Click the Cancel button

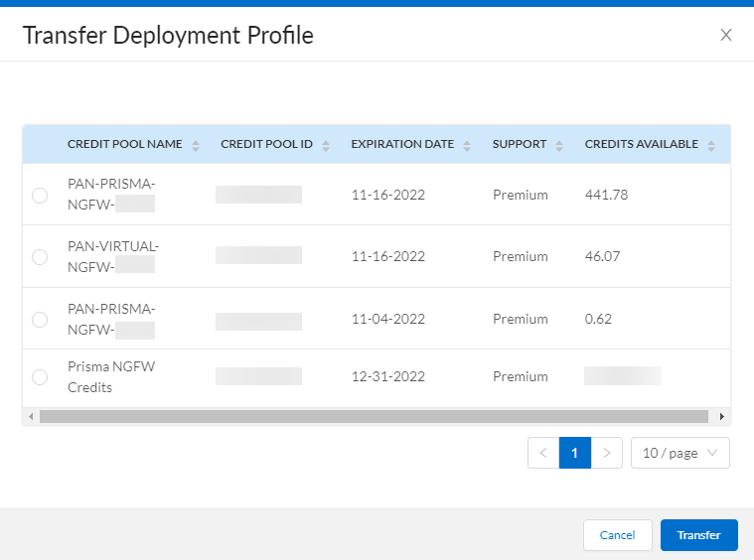(617, 535)
